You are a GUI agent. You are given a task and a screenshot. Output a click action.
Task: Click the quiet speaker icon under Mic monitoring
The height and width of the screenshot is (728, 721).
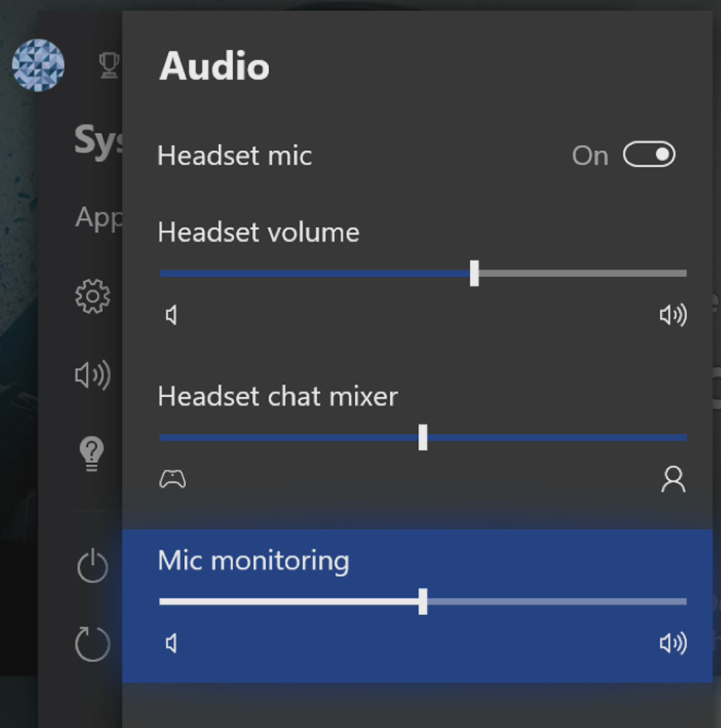(x=171, y=643)
